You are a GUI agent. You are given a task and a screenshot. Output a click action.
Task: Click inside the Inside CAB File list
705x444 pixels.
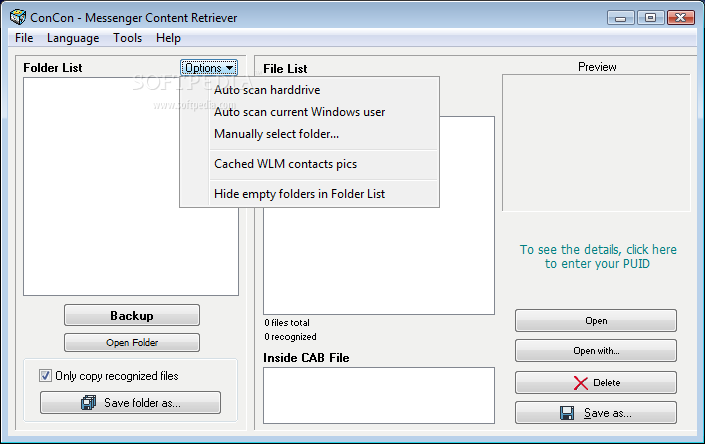[x=378, y=394]
